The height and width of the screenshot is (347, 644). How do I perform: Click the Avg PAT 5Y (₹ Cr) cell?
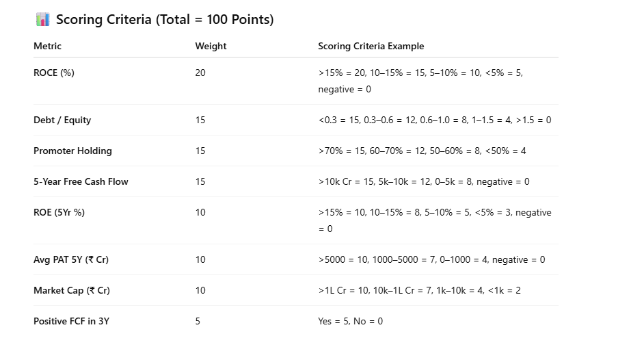point(71,259)
